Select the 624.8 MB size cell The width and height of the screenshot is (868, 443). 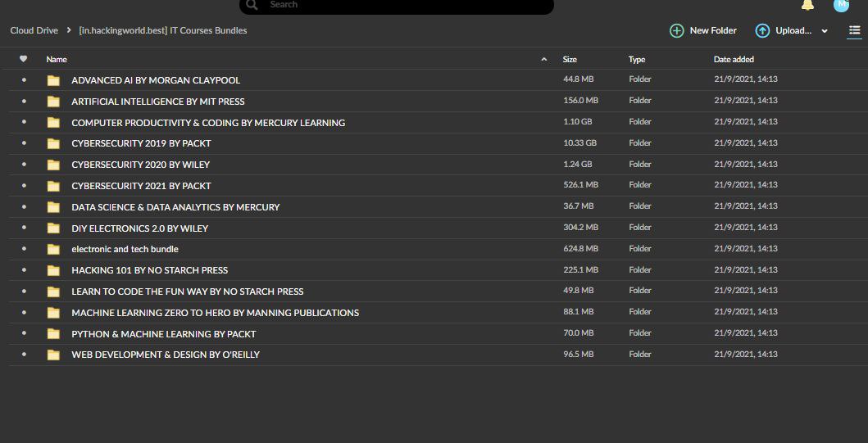click(x=580, y=249)
